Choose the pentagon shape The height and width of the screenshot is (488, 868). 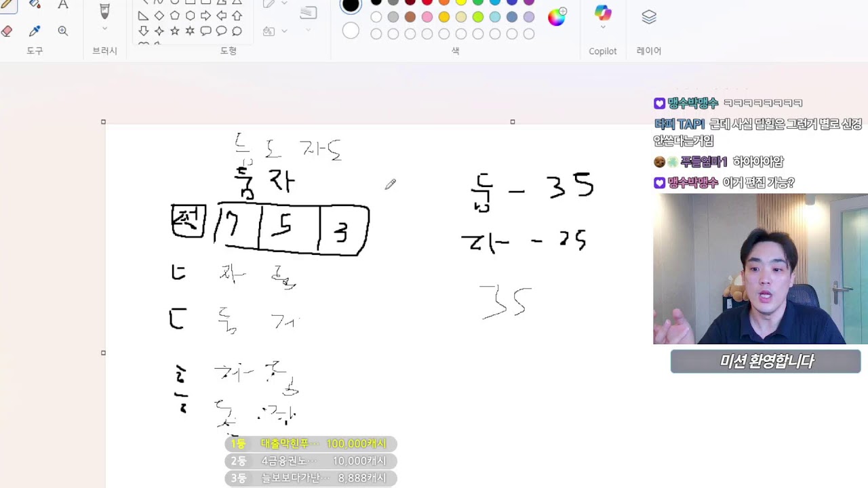[x=174, y=16]
